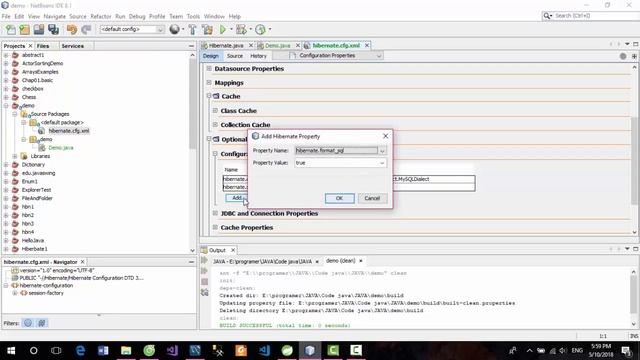Toggle the first Navigator filter button

pos(28,323)
